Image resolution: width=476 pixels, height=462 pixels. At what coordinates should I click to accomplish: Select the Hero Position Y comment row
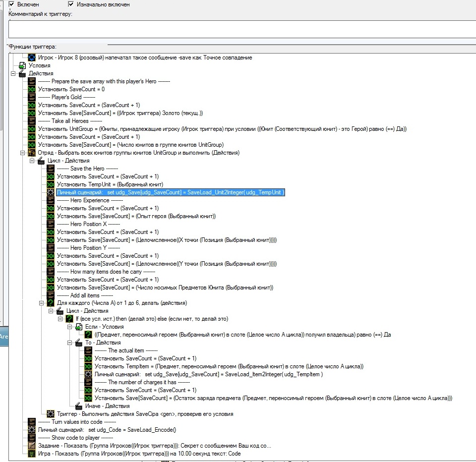coord(88,248)
